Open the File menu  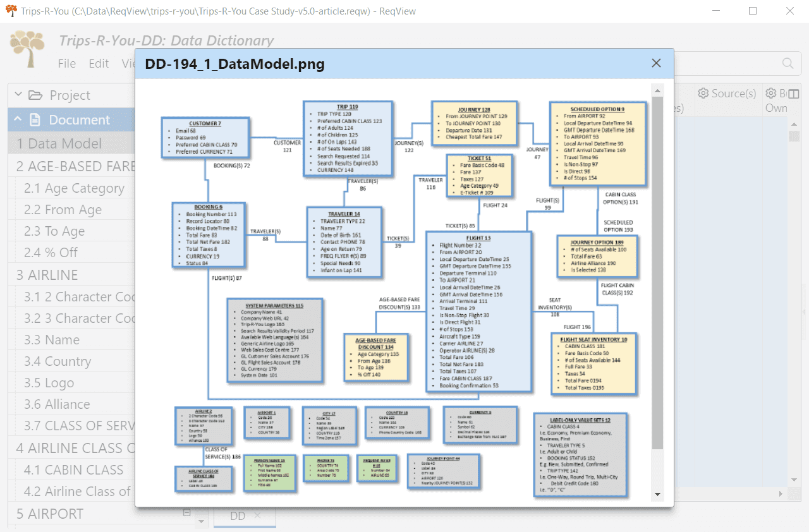pyautogui.click(x=67, y=63)
